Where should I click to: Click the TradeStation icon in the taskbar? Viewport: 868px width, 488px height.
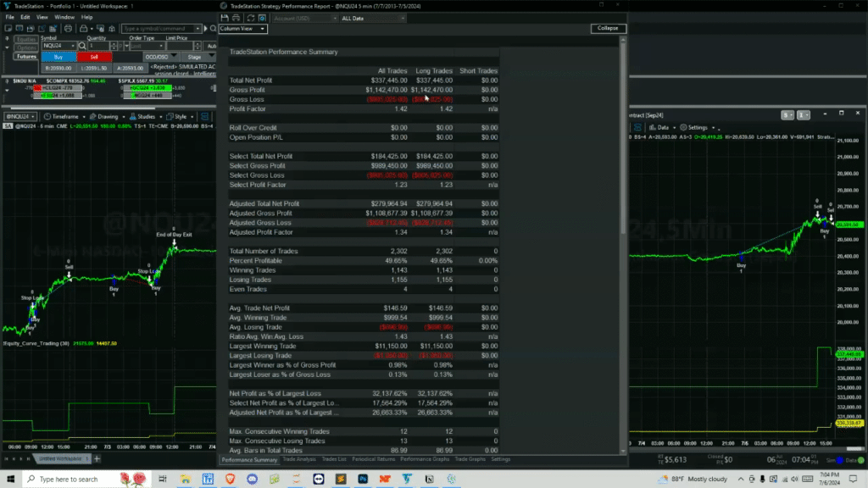[x=407, y=479]
